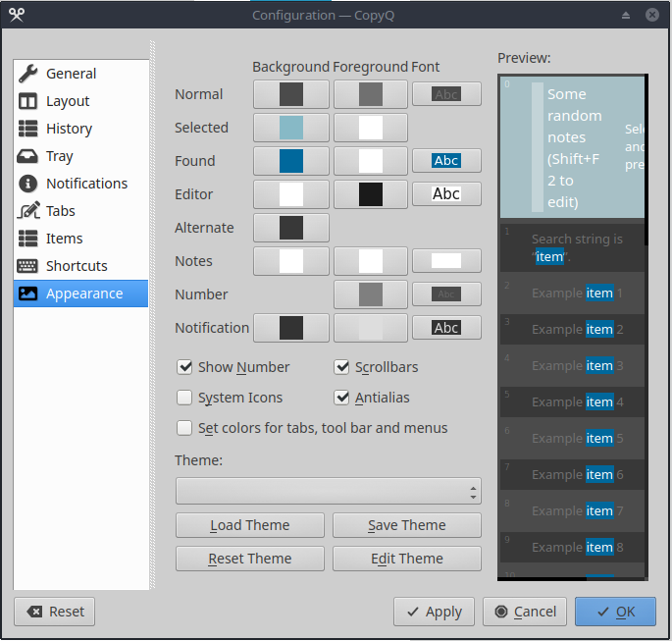Confirm with the OK button
This screenshot has height=641, width=672.
tap(615, 612)
